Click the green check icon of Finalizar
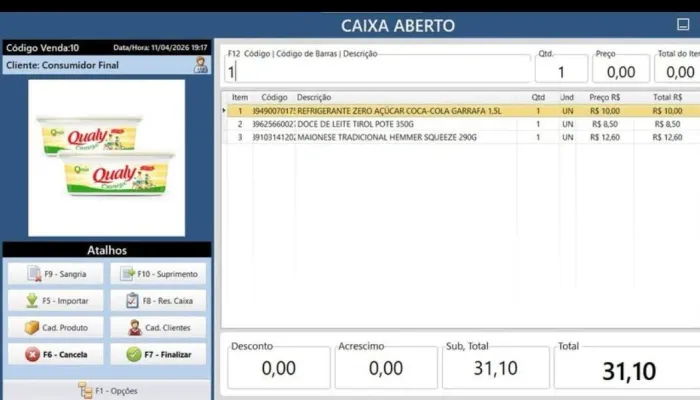The image size is (700, 400). click(133, 354)
